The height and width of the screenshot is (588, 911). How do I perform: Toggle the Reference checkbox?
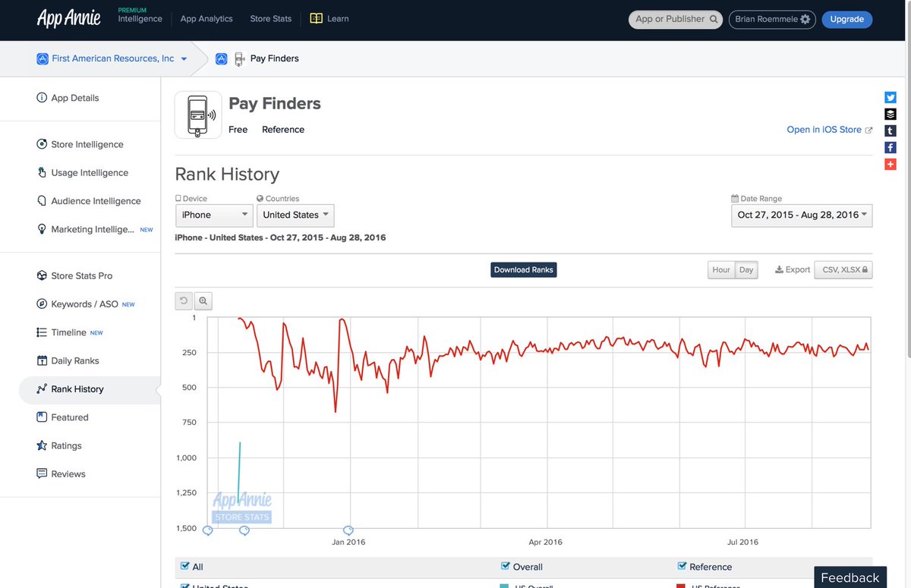click(682, 566)
